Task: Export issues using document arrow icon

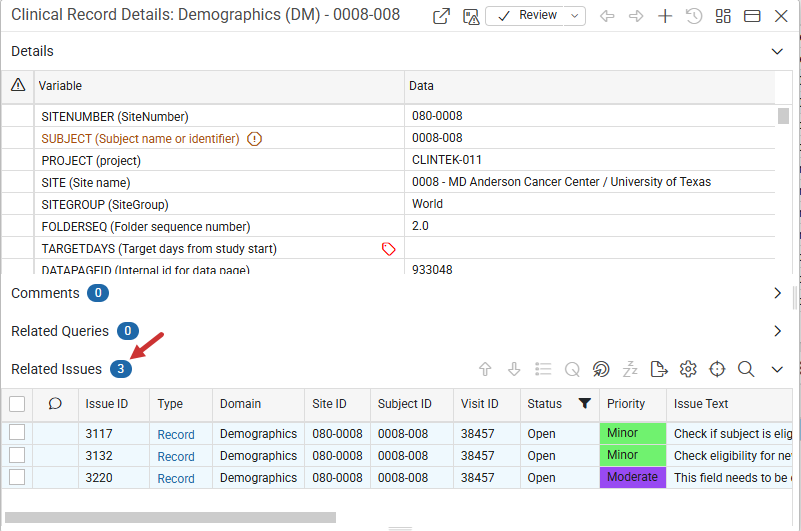Action: (659, 369)
